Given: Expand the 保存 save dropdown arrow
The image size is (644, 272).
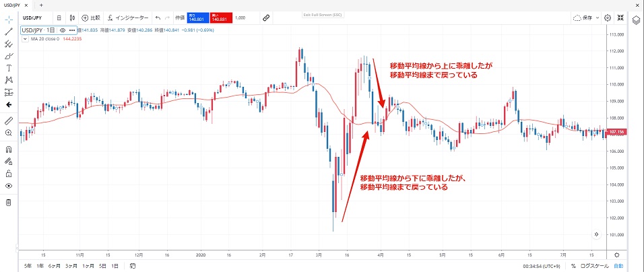Looking at the screenshot, I should click(x=598, y=18).
